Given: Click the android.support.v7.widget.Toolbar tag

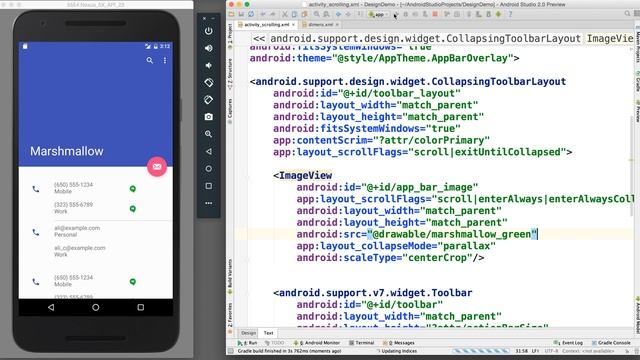Looking at the screenshot, I should tap(373, 293).
